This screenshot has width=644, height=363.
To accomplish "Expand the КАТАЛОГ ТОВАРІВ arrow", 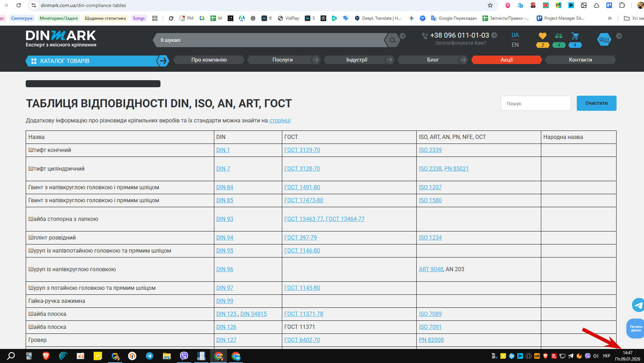I will (x=163, y=61).
